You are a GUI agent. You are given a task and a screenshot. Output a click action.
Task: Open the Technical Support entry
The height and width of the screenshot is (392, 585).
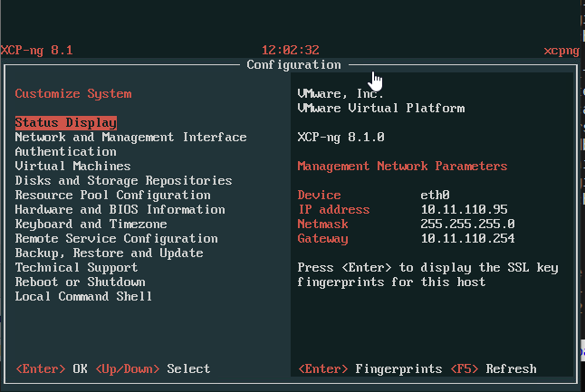click(76, 268)
